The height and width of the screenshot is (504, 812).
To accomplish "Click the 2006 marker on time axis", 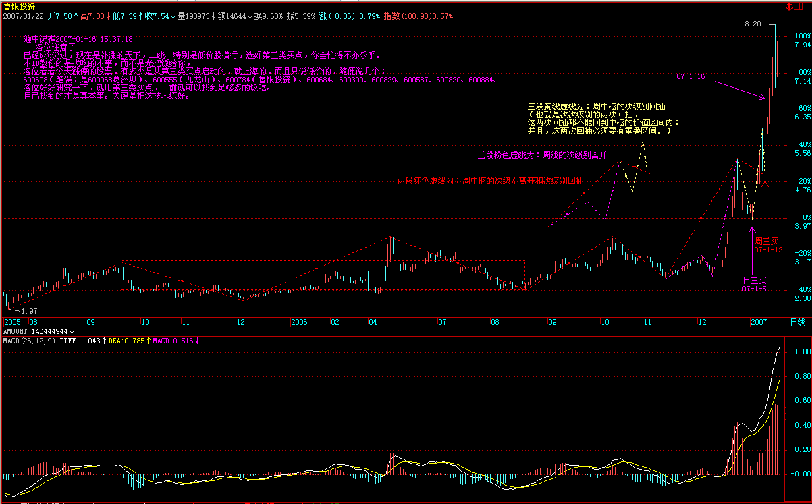I will 300,323.
